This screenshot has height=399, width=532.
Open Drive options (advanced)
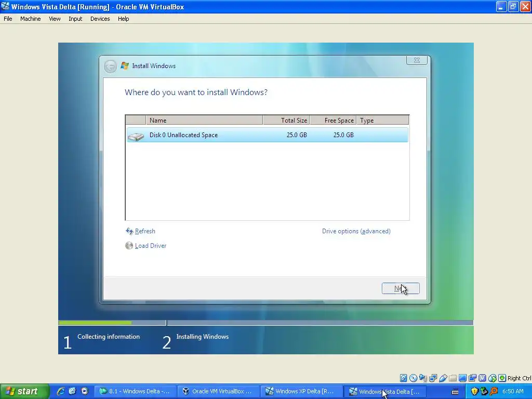click(356, 231)
